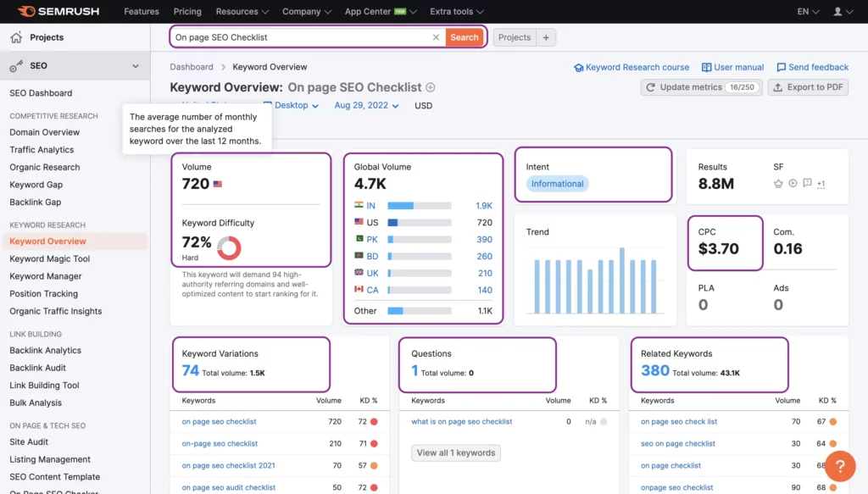
Task: Open the Features menu
Action: (142, 11)
